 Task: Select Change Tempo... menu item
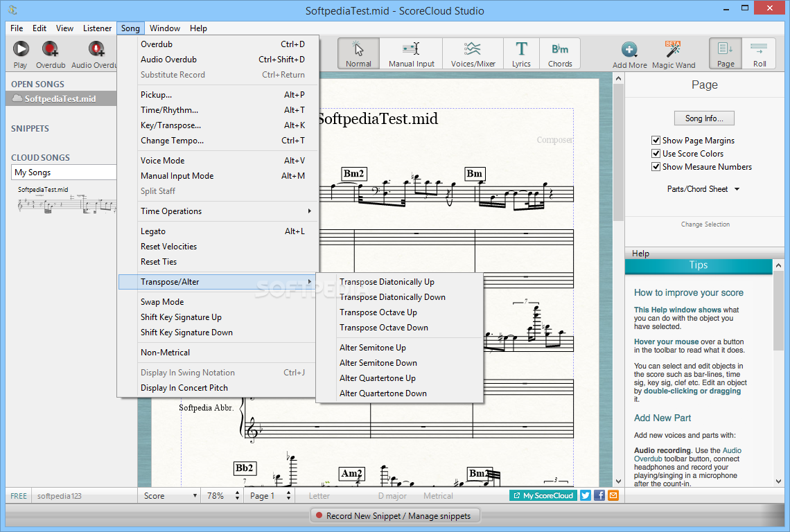[x=218, y=141]
